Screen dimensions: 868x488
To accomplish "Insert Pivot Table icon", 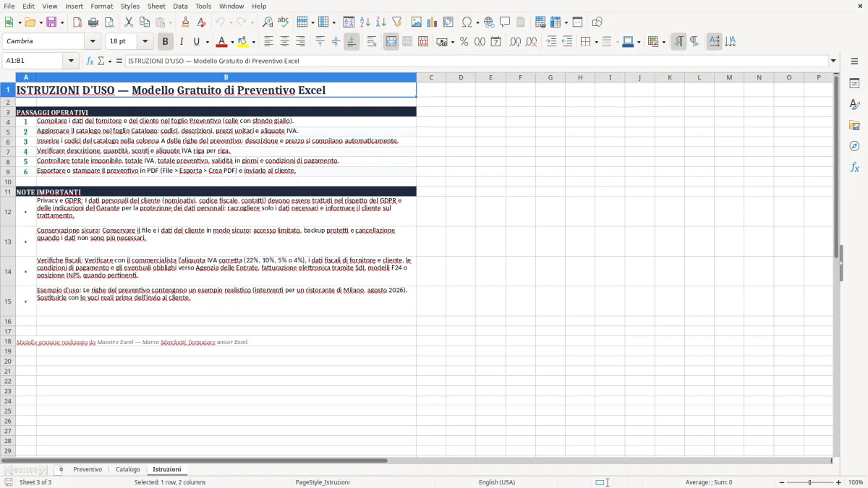I will (x=448, y=22).
